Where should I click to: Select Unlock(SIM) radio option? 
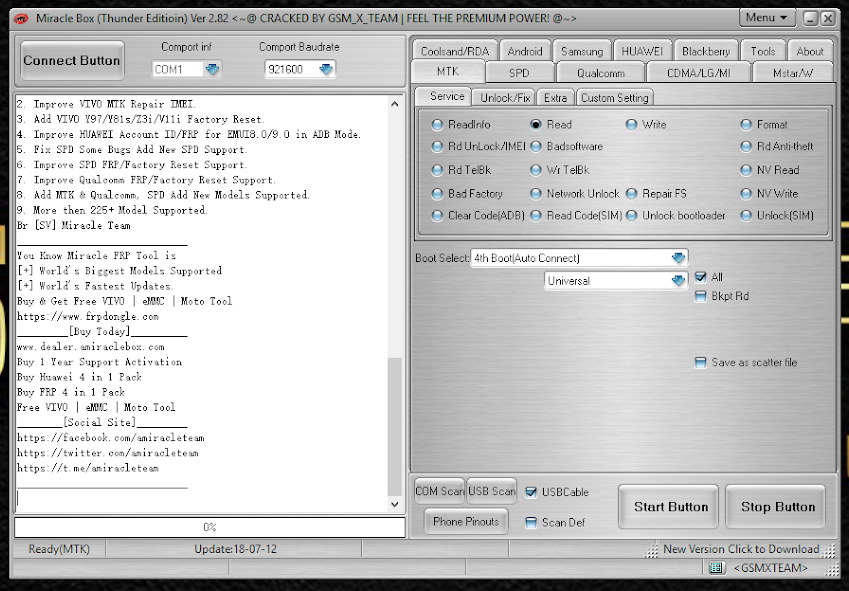[x=777, y=216]
